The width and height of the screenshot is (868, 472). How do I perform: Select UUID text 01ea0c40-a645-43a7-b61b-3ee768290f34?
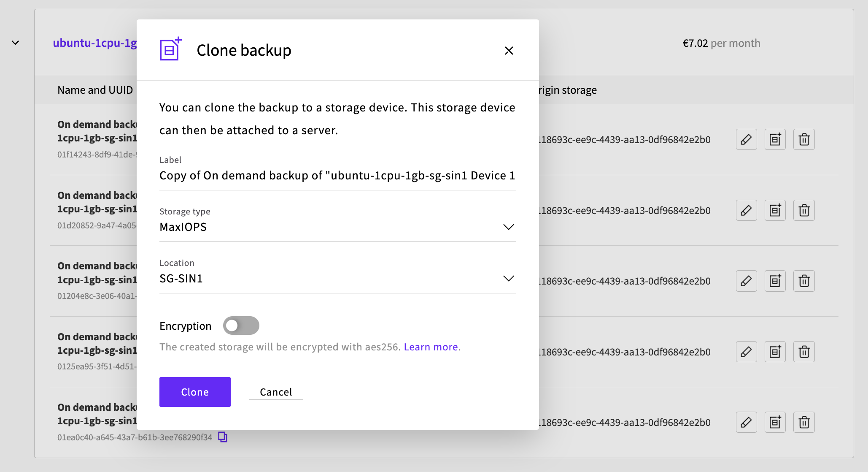(x=135, y=437)
